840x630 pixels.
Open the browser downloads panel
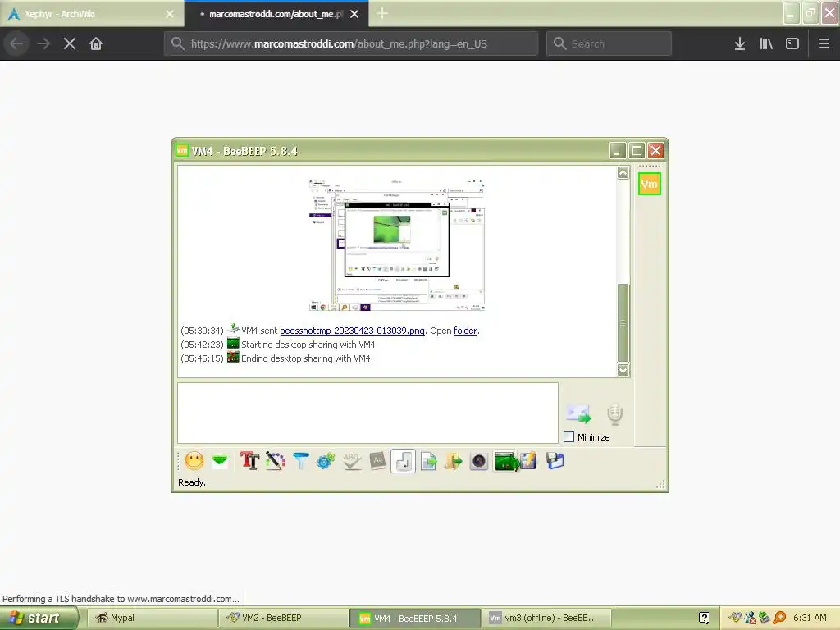[x=740, y=43]
